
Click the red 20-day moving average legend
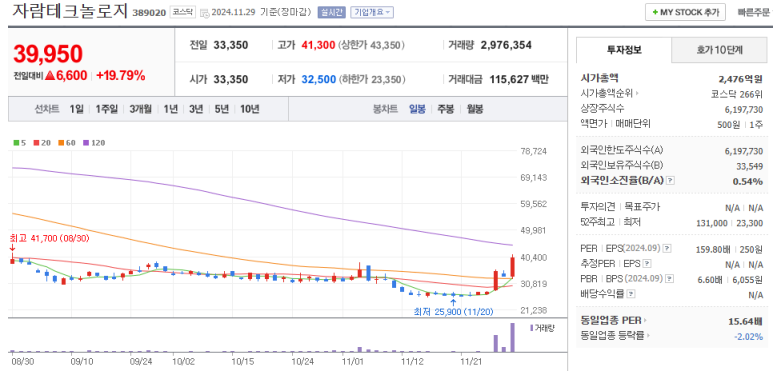42,143
